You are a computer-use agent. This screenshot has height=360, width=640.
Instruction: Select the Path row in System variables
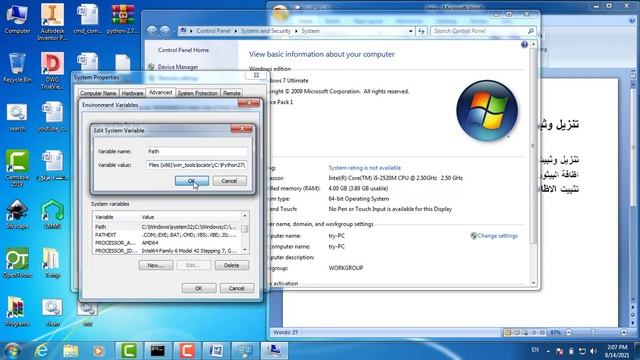pyautogui.click(x=167, y=227)
